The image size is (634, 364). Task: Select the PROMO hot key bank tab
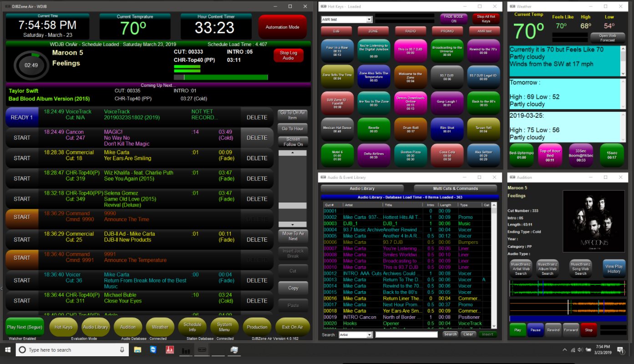(447, 31)
